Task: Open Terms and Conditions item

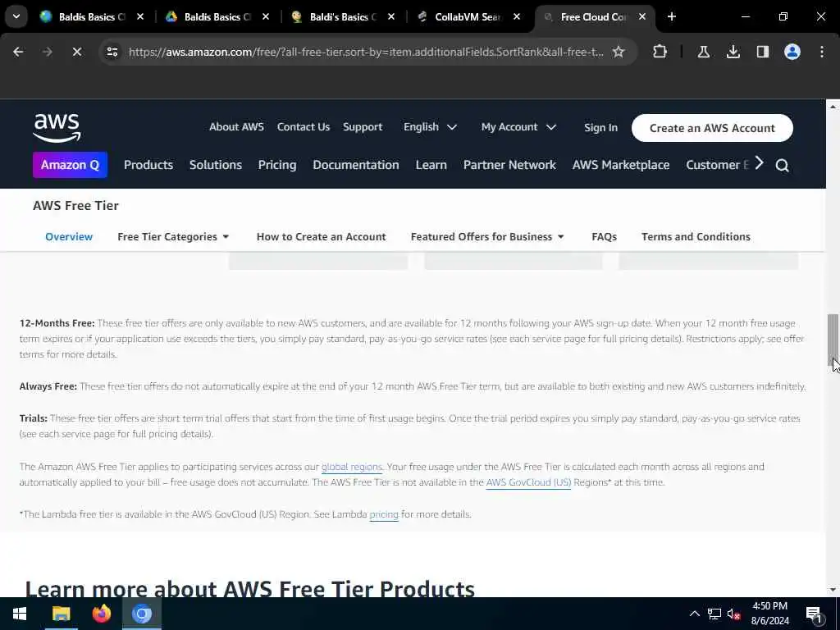Action: (x=696, y=237)
